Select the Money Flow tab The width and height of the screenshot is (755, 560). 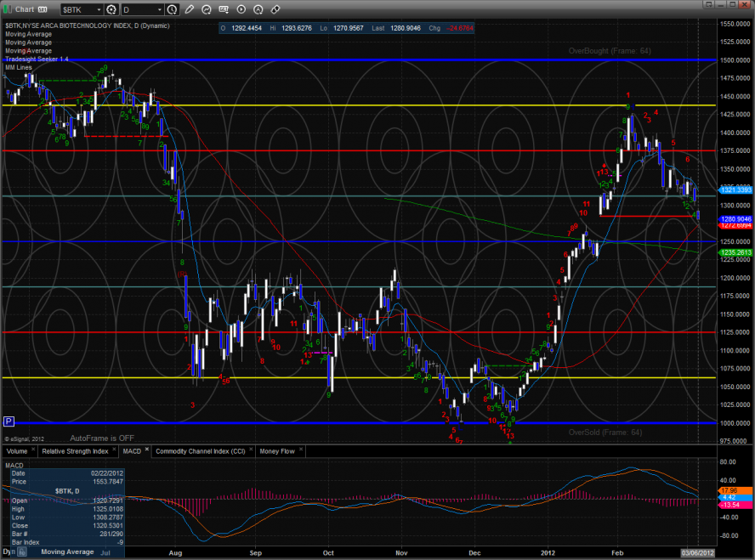click(x=276, y=451)
